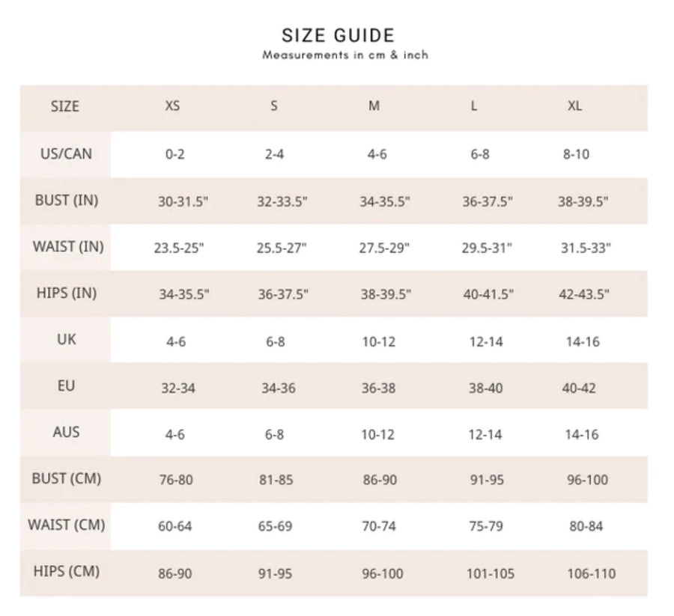
Task: Click the HIPS (CM) row label
Action: pos(67,571)
